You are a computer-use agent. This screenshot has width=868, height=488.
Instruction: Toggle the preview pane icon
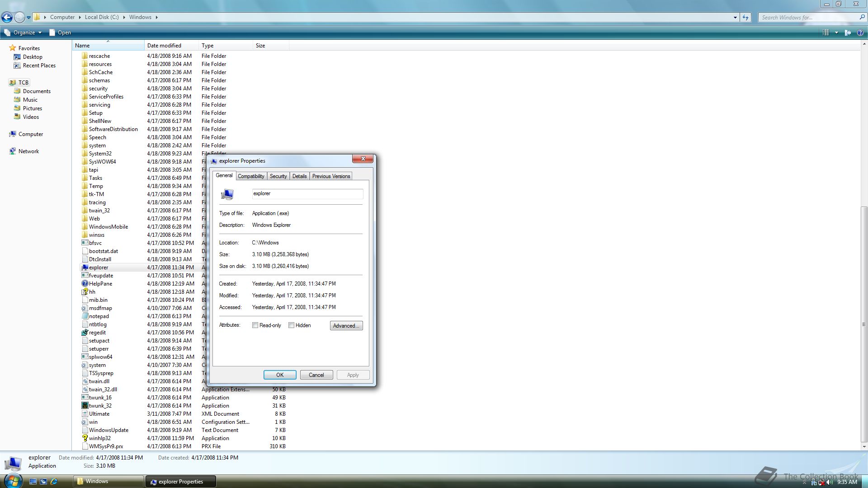848,33
